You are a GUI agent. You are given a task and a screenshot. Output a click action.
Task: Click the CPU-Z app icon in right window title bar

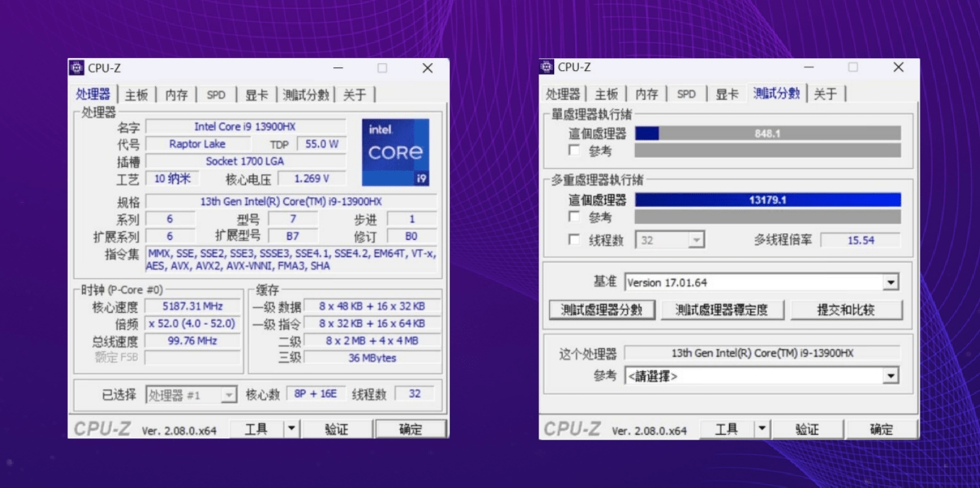[546, 67]
